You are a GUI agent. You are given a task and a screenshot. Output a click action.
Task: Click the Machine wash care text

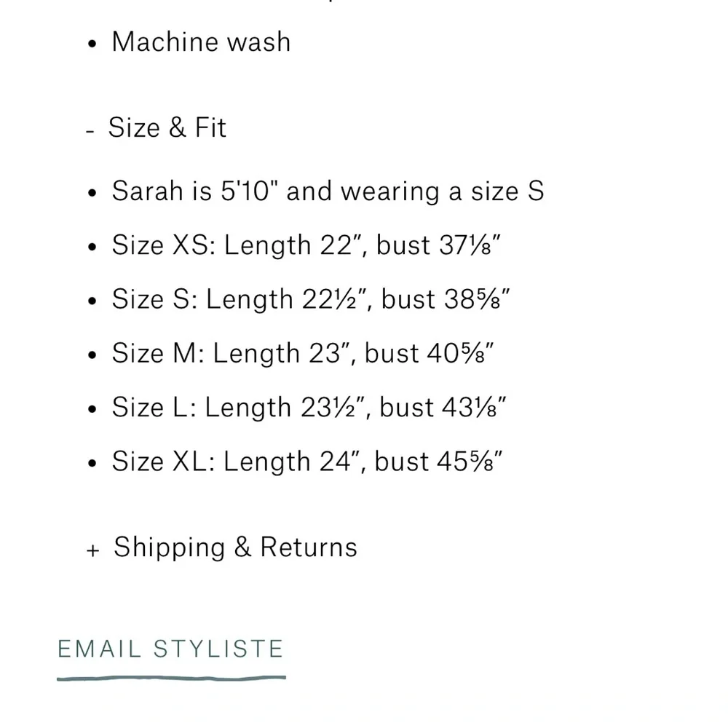tap(201, 42)
